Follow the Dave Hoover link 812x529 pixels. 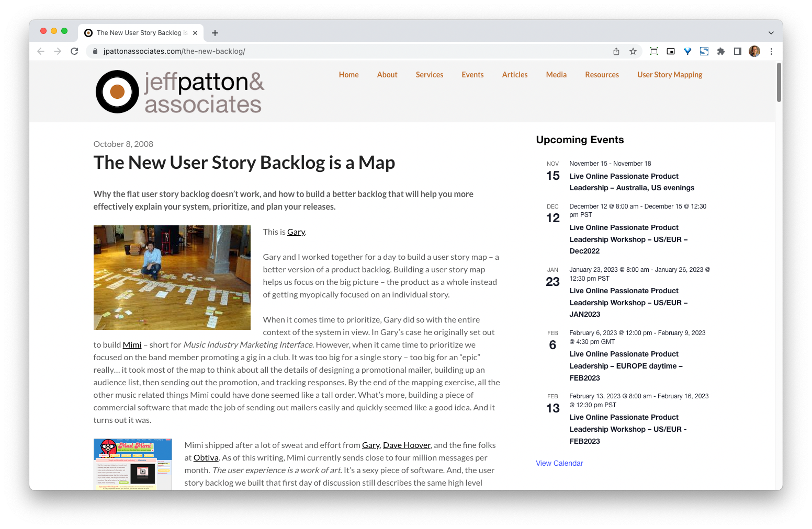(x=407, y=445)
